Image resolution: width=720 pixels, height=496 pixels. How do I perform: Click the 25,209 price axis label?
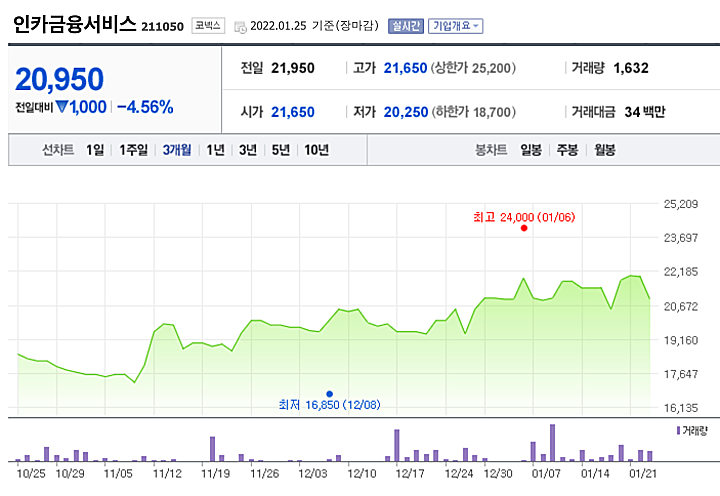pos(681,204)
